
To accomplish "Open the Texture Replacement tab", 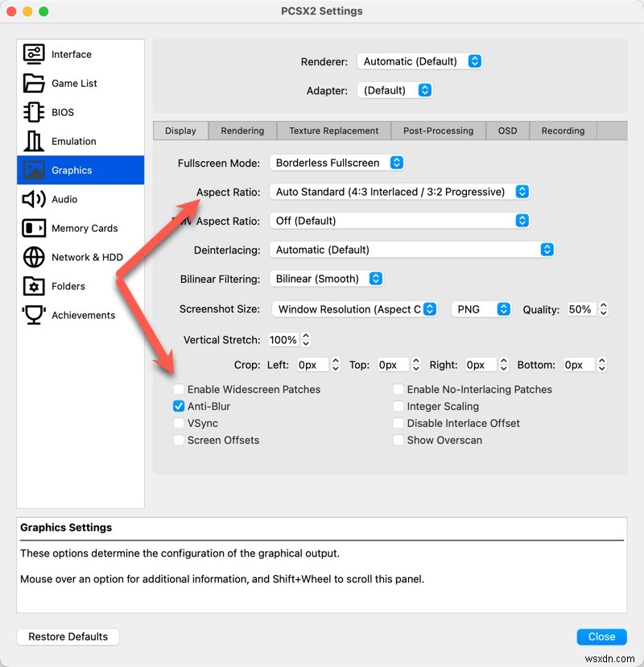I will coord(334,130).
